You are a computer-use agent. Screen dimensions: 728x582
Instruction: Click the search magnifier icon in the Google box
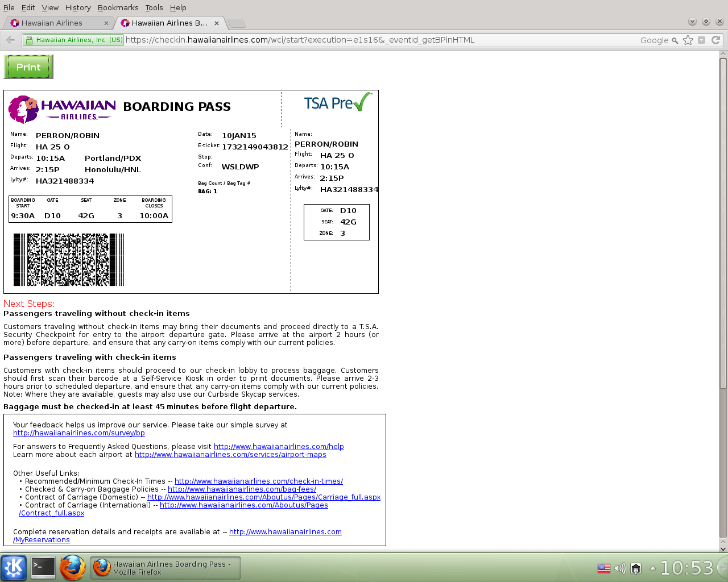click(675, 40)
